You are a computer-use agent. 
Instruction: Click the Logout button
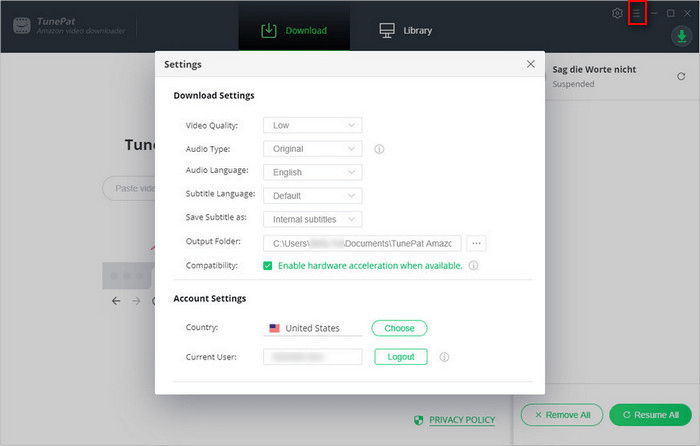[x=400, y=357]
